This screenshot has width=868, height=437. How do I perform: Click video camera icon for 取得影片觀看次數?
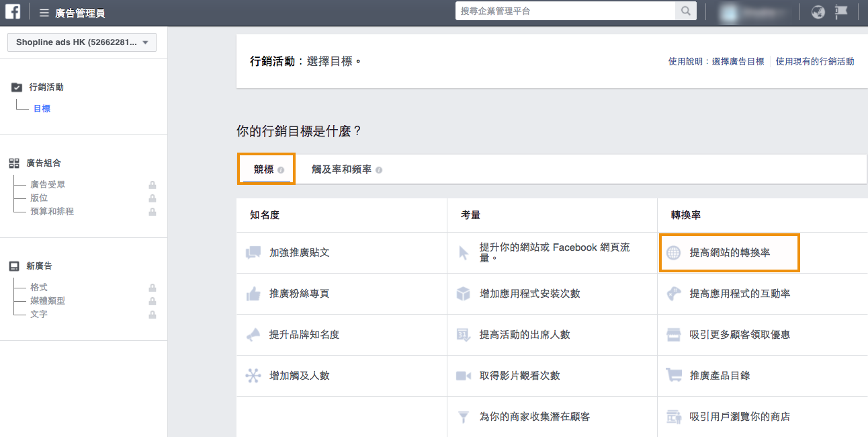(464, 376)
